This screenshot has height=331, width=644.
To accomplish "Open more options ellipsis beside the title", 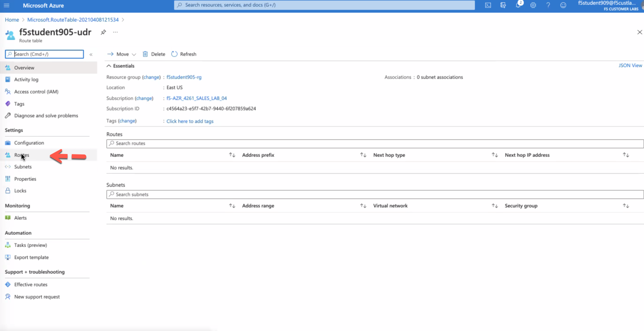I will tap(115, 32).
